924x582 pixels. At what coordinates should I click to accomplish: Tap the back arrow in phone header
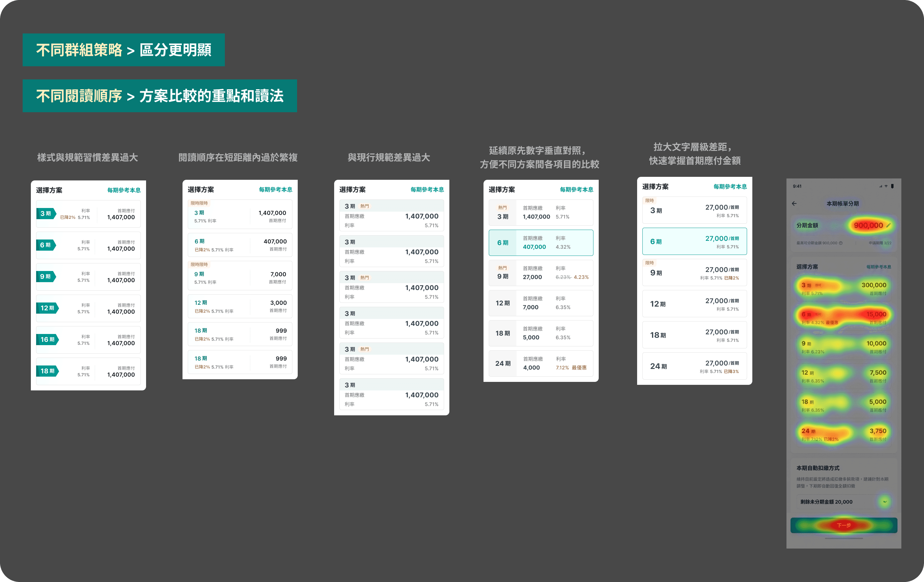[x=794, y=204]
